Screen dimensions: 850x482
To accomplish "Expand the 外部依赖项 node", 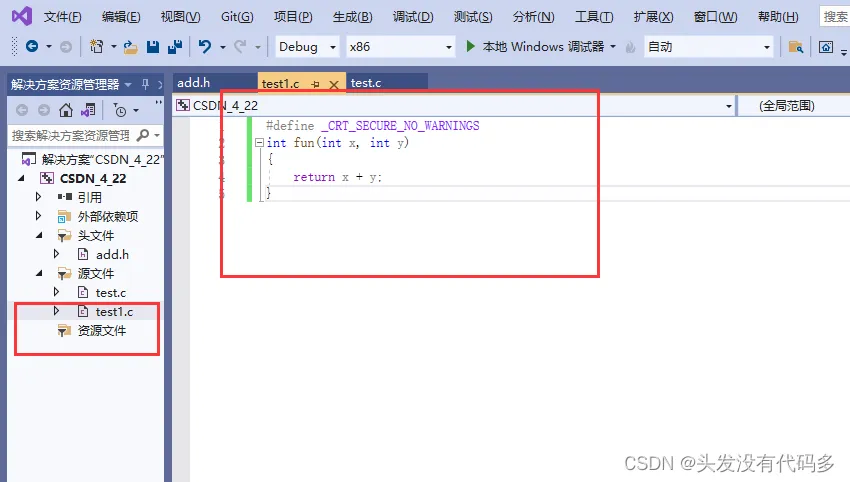I will 38,216.
